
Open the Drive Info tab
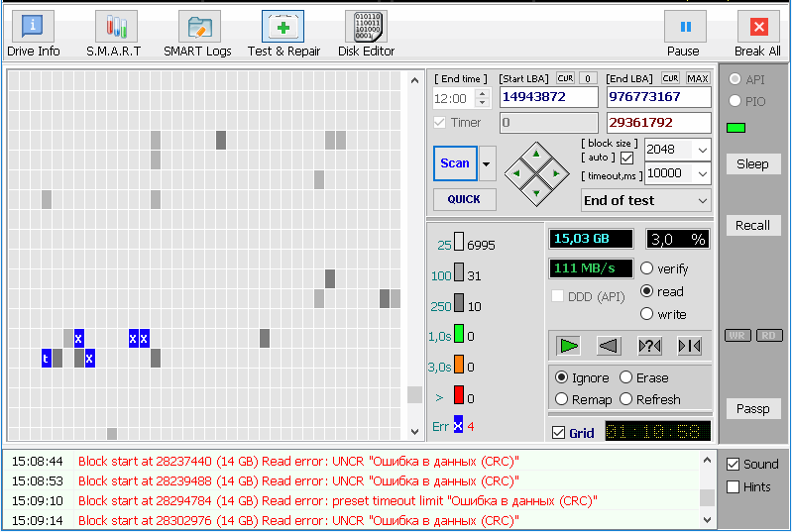(33, 35)
